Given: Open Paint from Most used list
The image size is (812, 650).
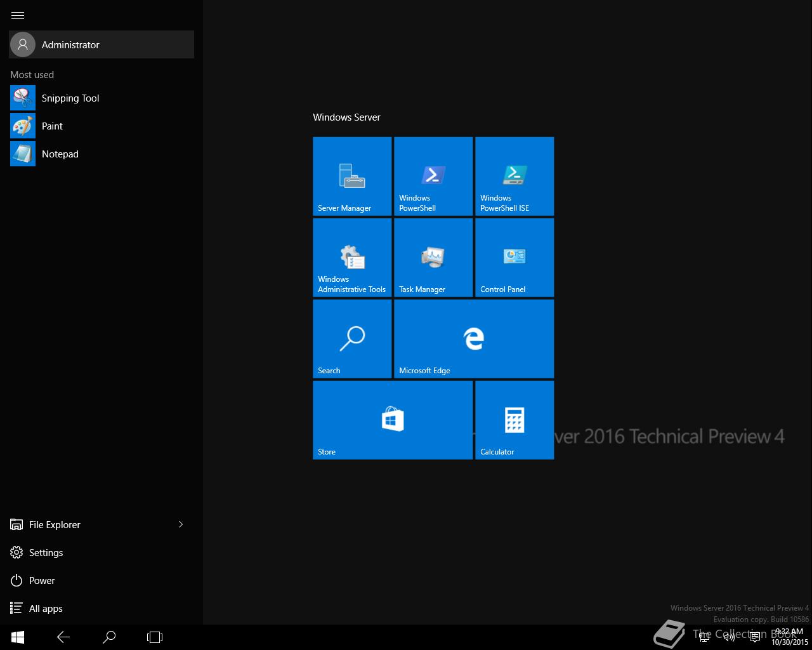Looking at the screenshot, I should pos(101,126).
